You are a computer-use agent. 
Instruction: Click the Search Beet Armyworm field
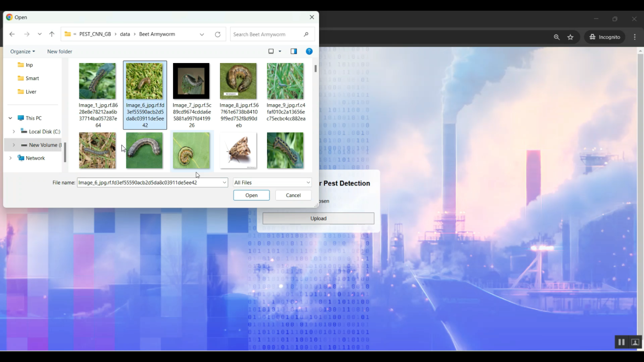coord(267,34)
